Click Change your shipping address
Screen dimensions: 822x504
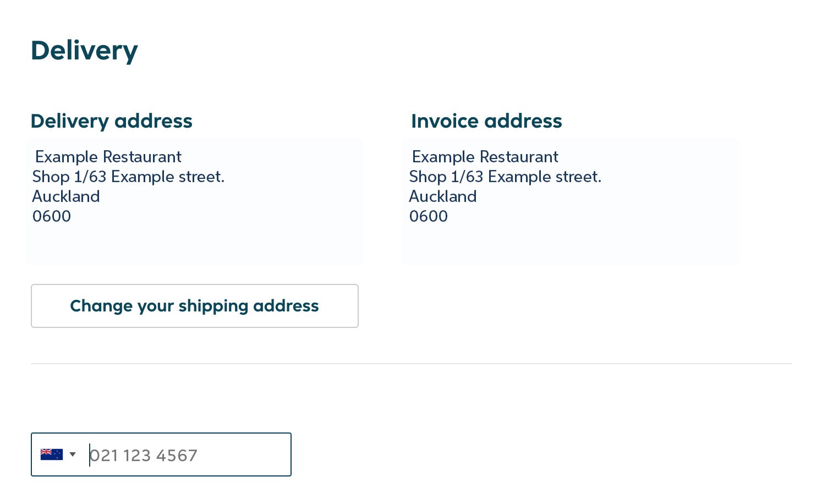(194, 305)
